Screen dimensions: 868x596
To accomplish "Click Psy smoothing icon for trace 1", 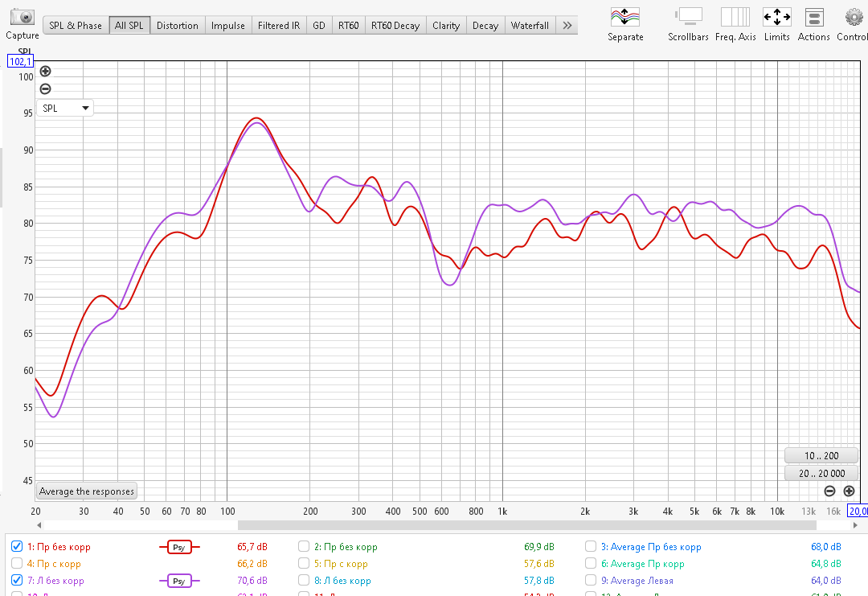I will pyautogui.click(x=178, y=547).
